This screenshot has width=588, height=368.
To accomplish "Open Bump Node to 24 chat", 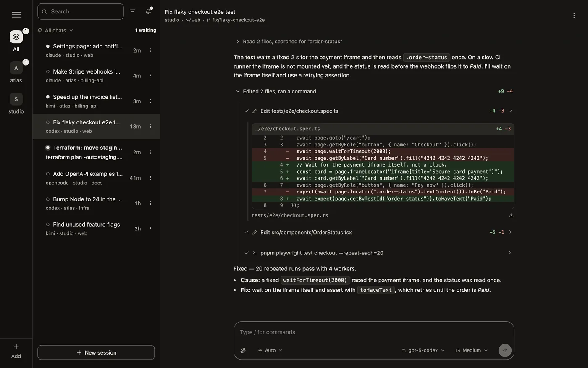I will 96,203.
